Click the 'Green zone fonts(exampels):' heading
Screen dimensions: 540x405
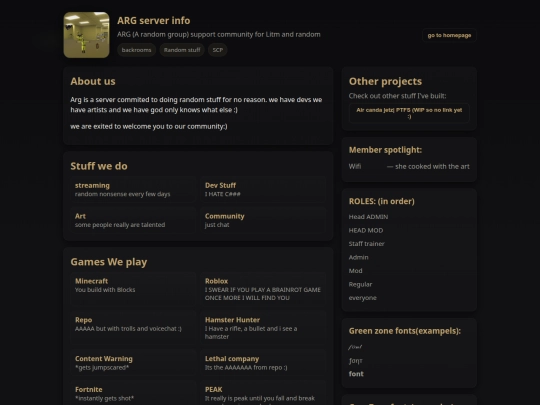[x=405, y=331]
